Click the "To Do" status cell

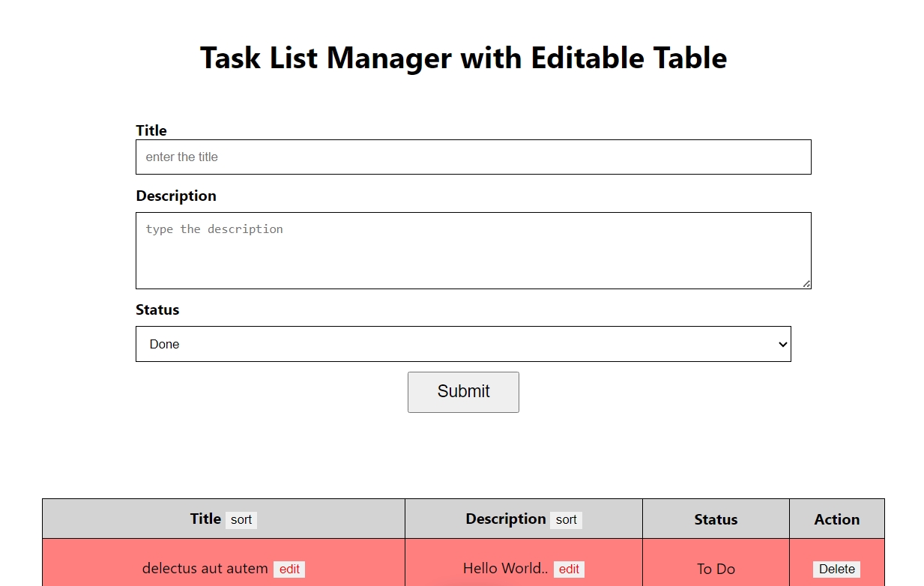pyautogui.click(x=716, y=570)
